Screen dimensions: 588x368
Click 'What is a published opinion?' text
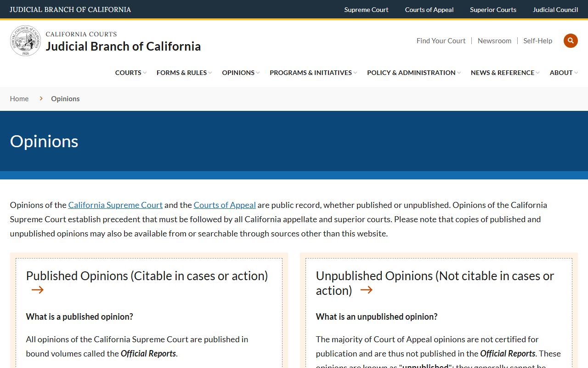coord(79,316)
